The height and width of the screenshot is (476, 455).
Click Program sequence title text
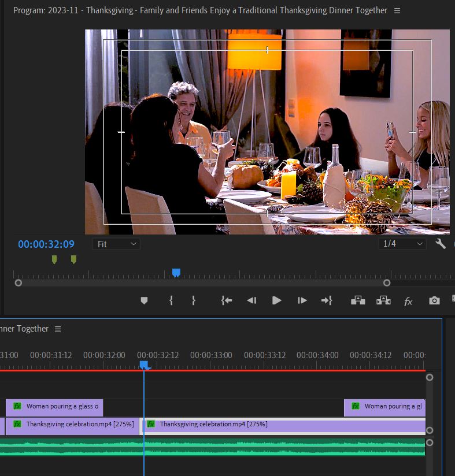(201, 10)
